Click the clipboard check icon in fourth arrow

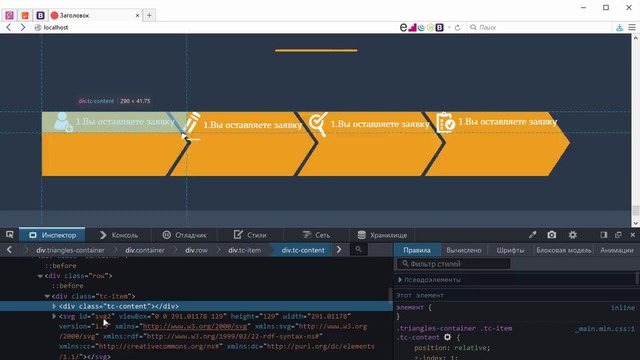(445, 122)
